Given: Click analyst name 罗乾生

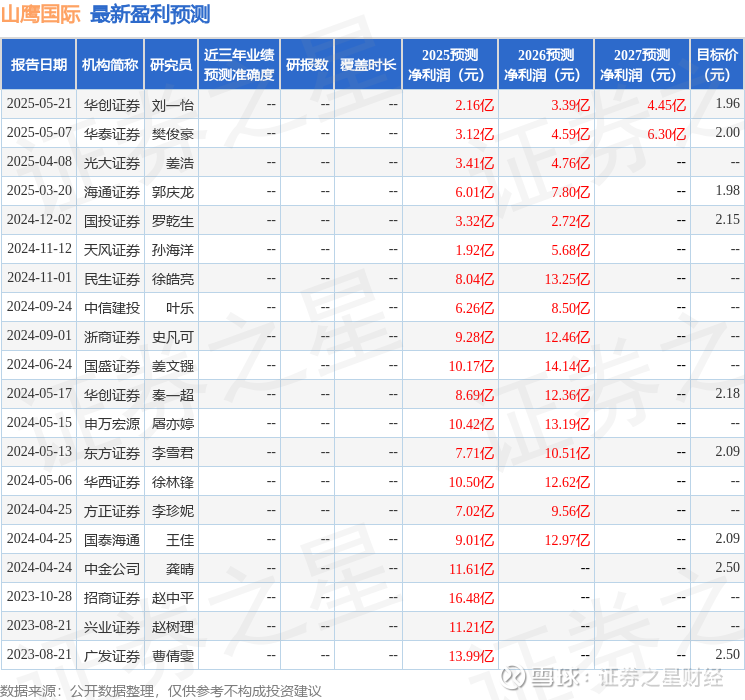Looking at the screenshot, I should 172,221.
